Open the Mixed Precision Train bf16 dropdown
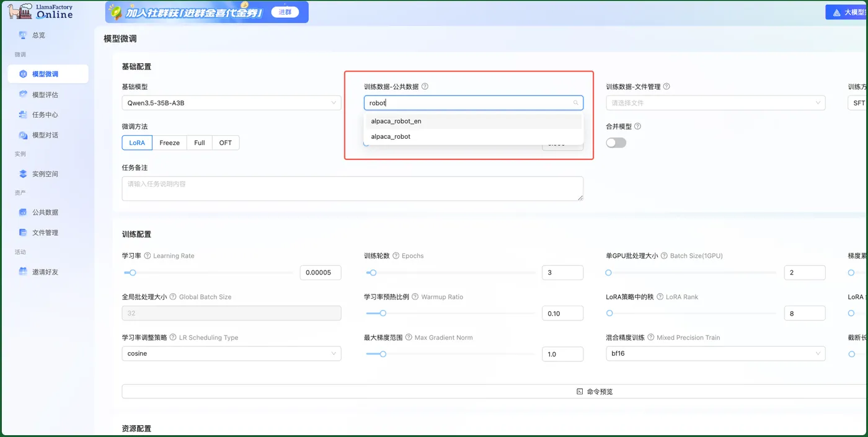Image resolution: width=868 pixels, height=437 pixels. pos(715,353)
